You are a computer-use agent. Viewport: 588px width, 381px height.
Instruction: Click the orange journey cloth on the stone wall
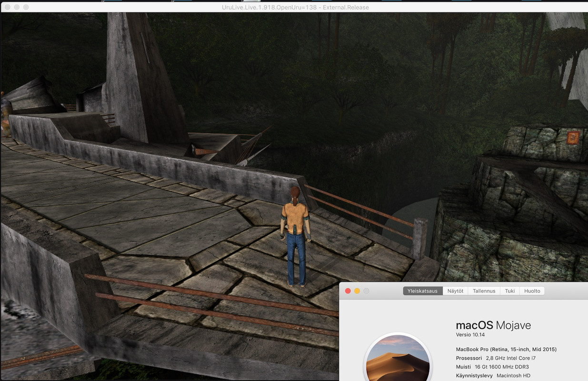click(x=573, y=138)
